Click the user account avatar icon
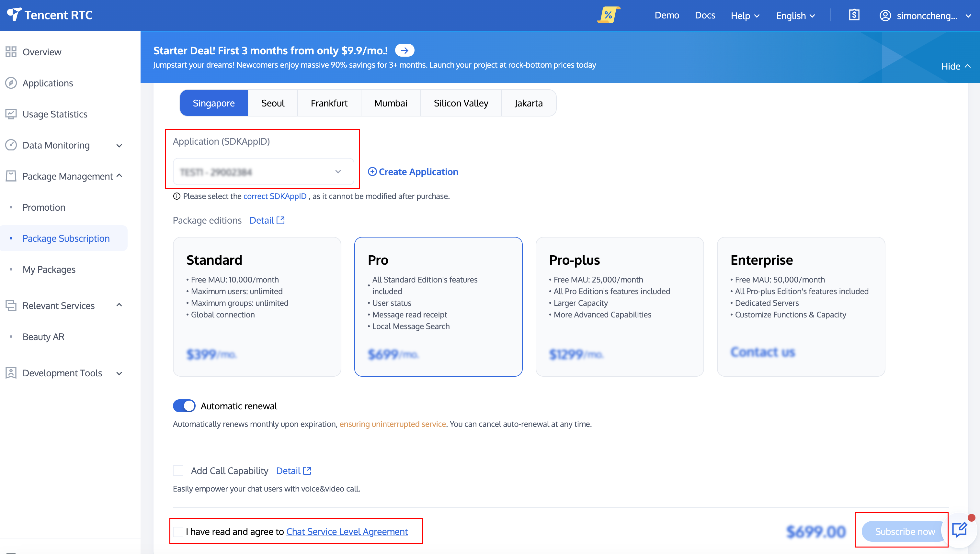Screen dimensions: 980x554 point(885,16)
